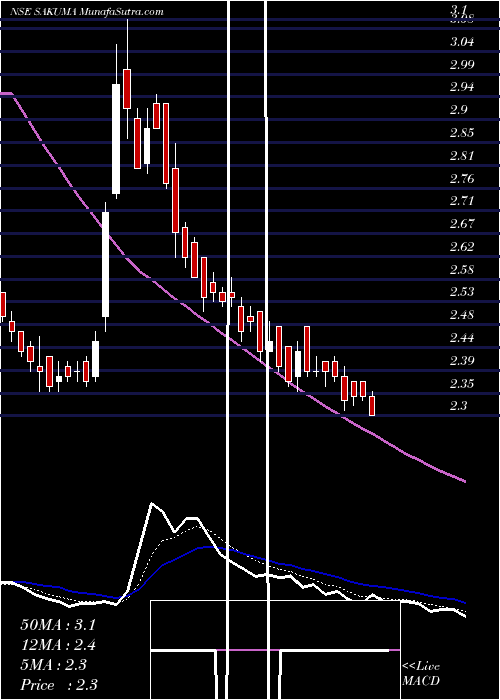Click the 2.76 price axis label
Image resolution: width=500 pixels, height=700 pixels.
pyautogui.click(x=462, y=179)
